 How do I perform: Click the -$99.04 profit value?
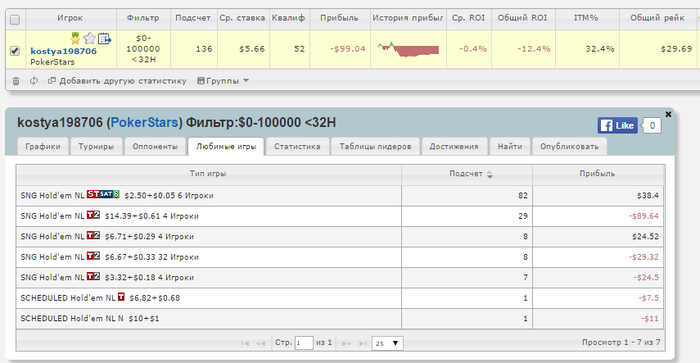pos(348,49)
